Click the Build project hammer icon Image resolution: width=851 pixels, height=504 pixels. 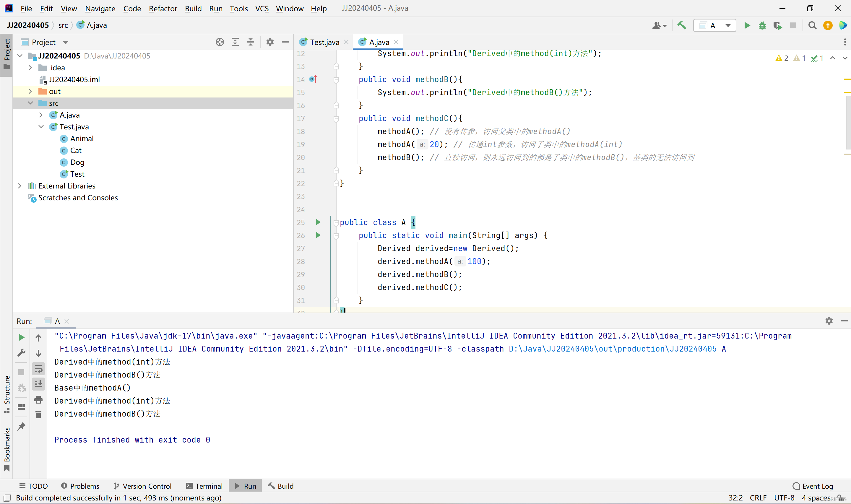click(682, 25)
